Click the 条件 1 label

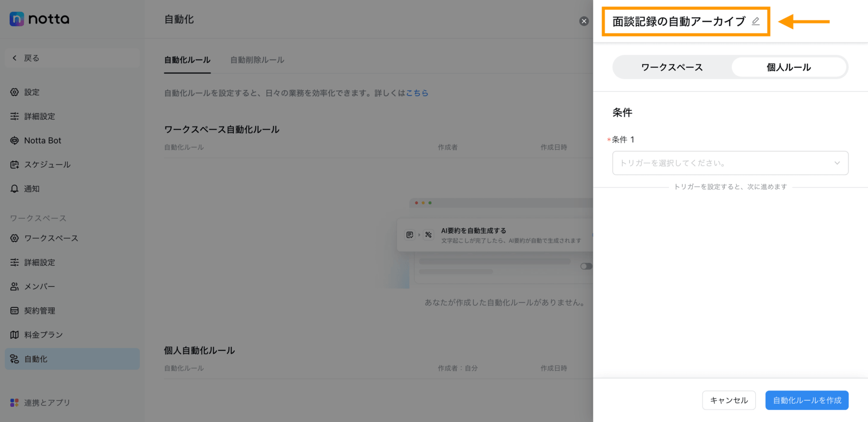pyautogui.click(x=623, y=140)
